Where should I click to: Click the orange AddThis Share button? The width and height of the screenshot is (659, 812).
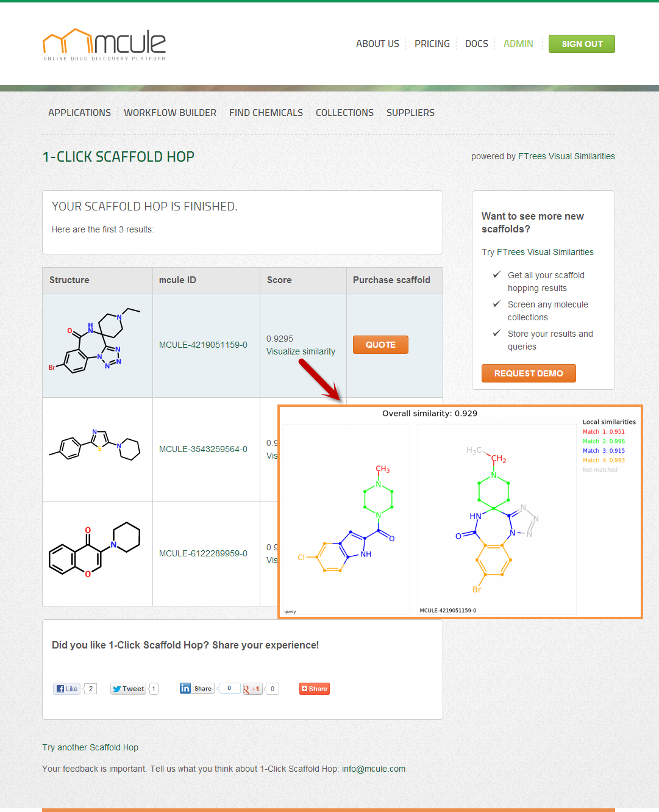click(x=314, y=689)
